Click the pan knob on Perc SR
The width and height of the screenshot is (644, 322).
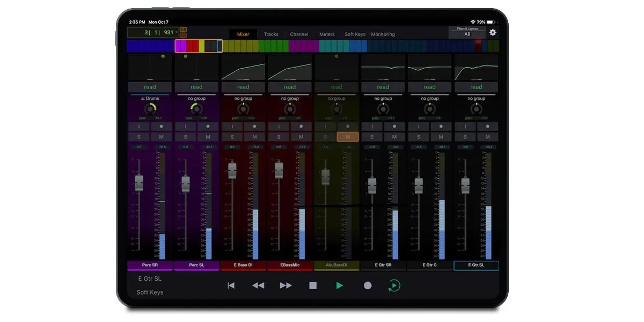(x=150, y=109)
